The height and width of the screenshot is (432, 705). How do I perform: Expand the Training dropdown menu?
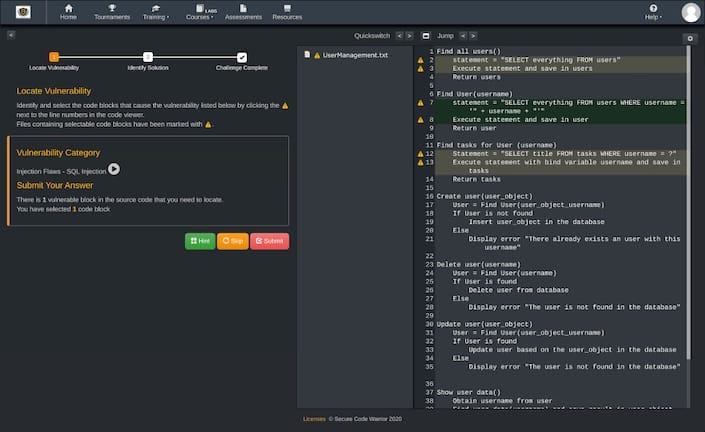coord(155,13)
